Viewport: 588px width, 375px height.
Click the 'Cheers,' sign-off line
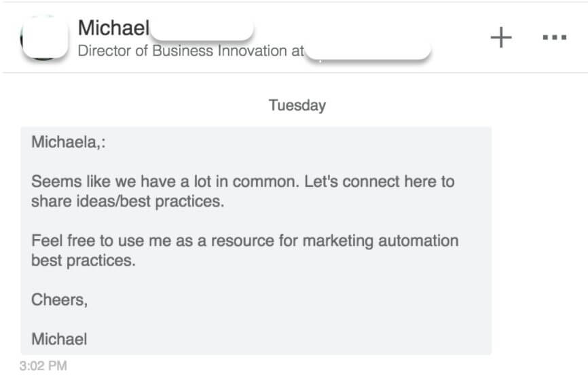point(59,300)
